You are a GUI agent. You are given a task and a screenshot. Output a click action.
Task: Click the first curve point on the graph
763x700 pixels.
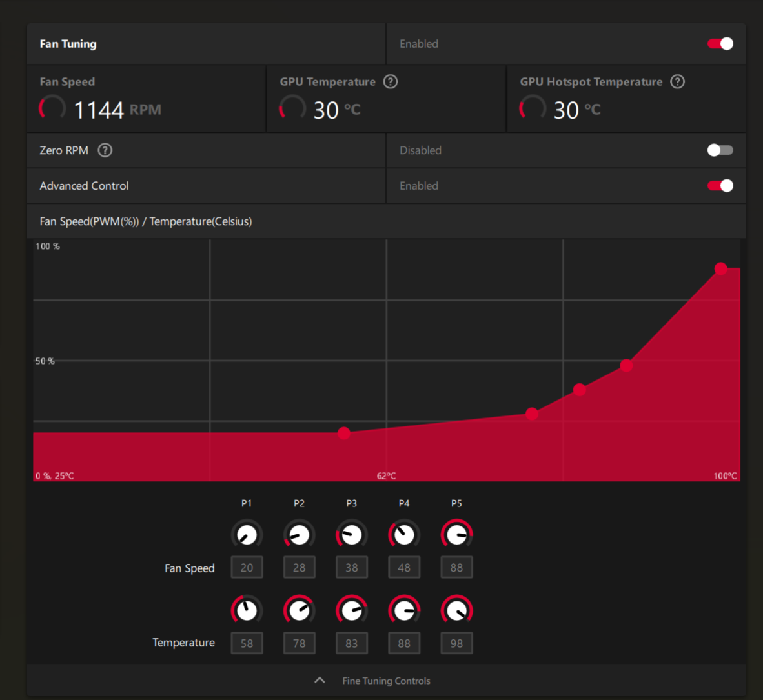pos(344,433)
